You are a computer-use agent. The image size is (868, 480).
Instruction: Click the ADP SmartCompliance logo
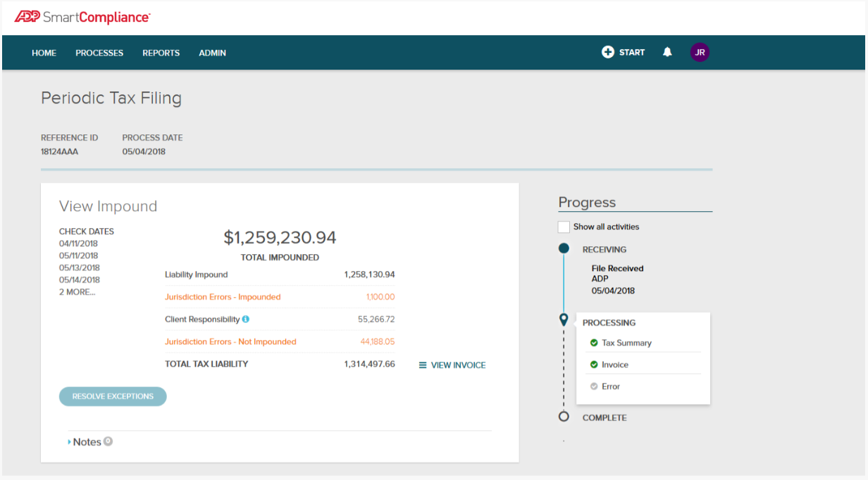point(82,17)
